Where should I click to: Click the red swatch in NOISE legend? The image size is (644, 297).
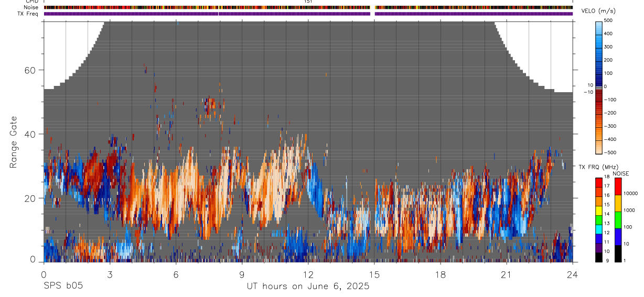click(618, 186)
